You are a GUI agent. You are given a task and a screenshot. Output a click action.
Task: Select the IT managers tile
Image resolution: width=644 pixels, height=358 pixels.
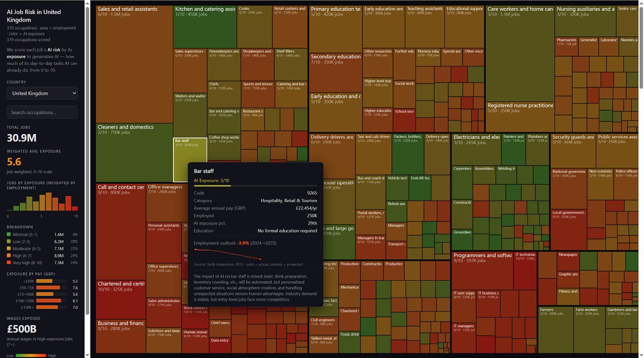tap(464, 338)
